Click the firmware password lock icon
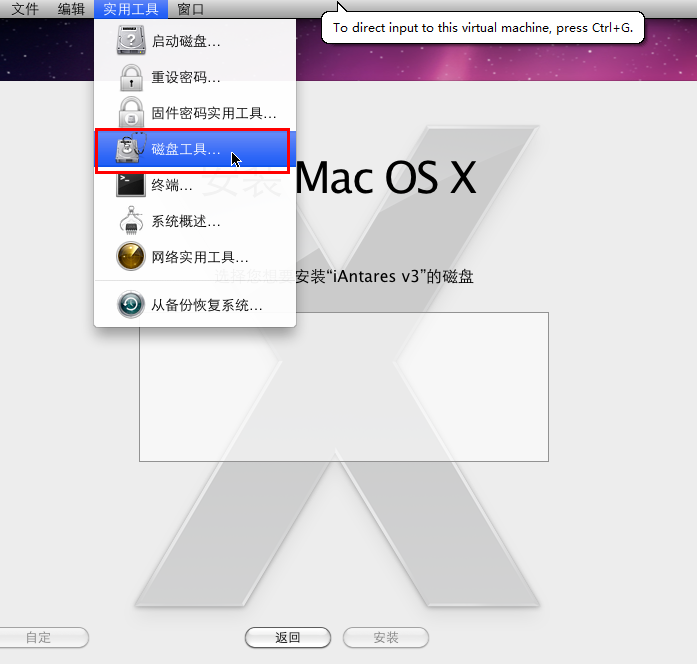The height and width of the screenshot is (664, 697). click(x=131, y=112)
